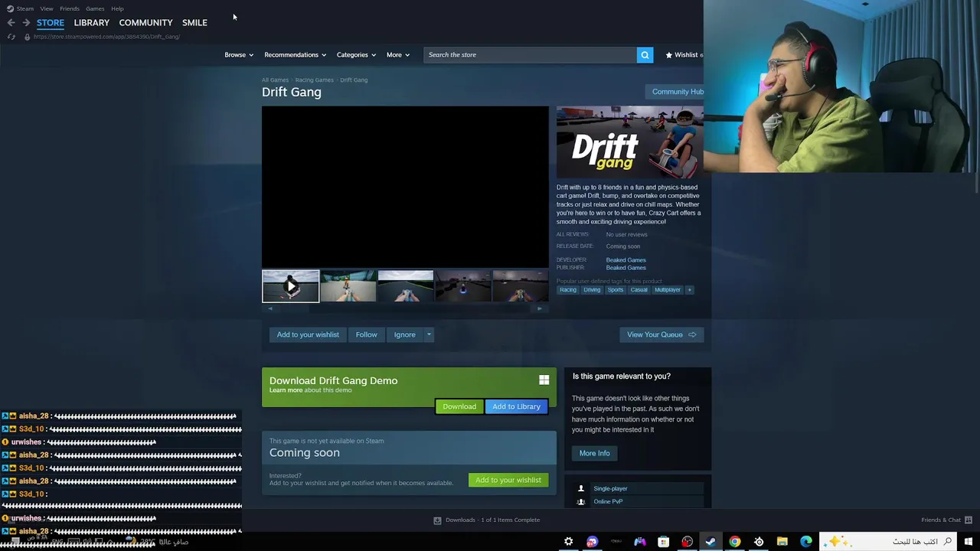Click the Steam icon in taskbar
Image resolution: width=980 pixels, height=551 pixels.
point(710,542)
